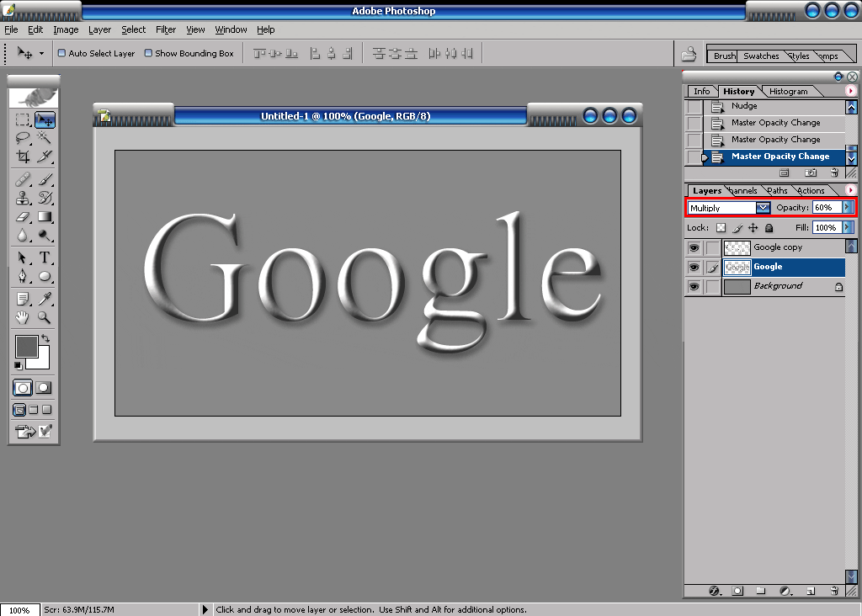Add a layer mask

click(x=737, y=592)
